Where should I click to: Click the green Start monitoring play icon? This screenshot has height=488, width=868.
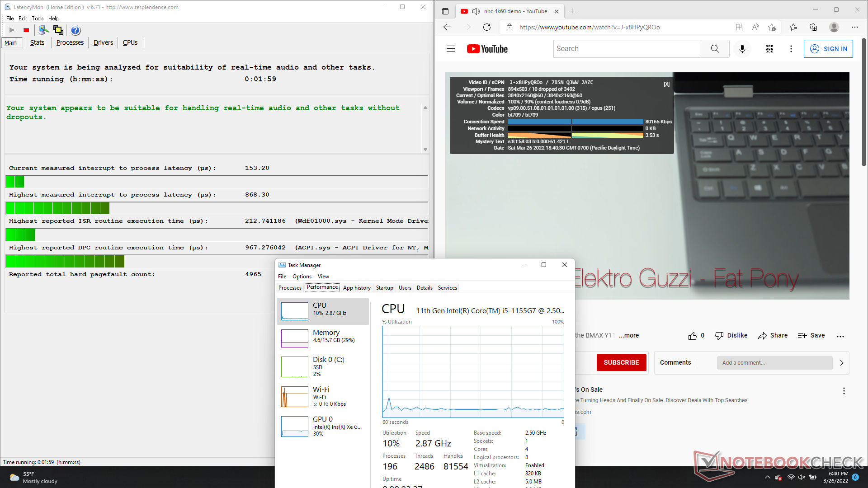(x=12, y=30)
